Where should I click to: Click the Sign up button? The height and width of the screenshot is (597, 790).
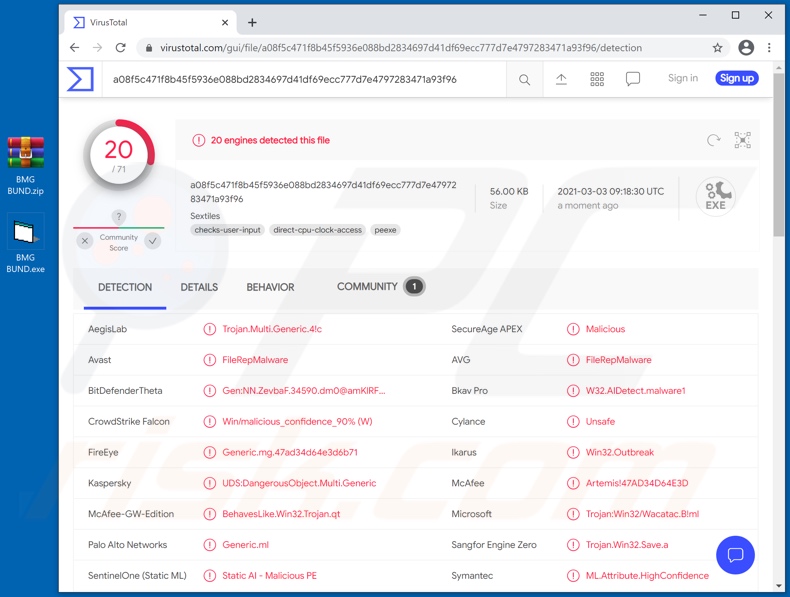[737, 78]
